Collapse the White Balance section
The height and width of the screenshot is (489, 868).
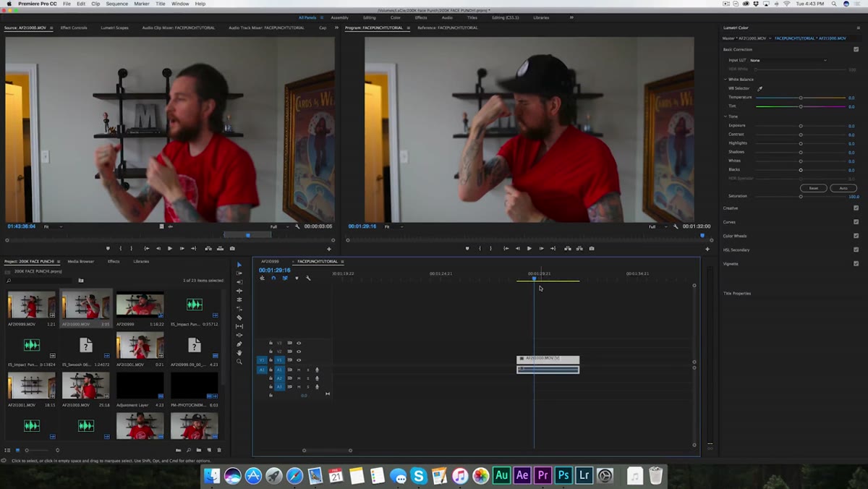point(726,80)
